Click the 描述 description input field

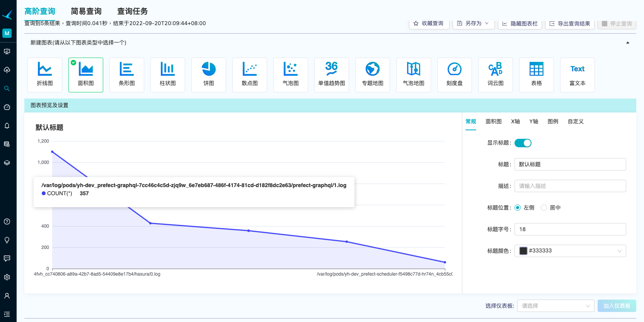pos(570,186)
